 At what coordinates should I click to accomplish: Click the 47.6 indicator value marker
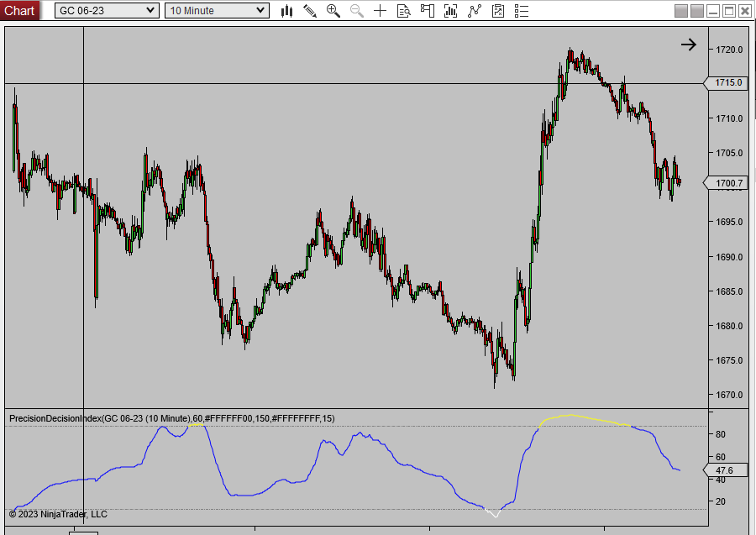pos(724,470)
